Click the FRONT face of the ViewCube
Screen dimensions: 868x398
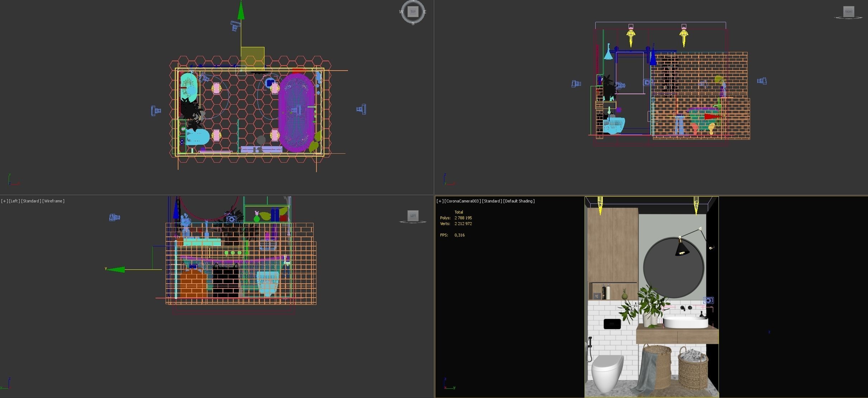(x=849, y=12)
